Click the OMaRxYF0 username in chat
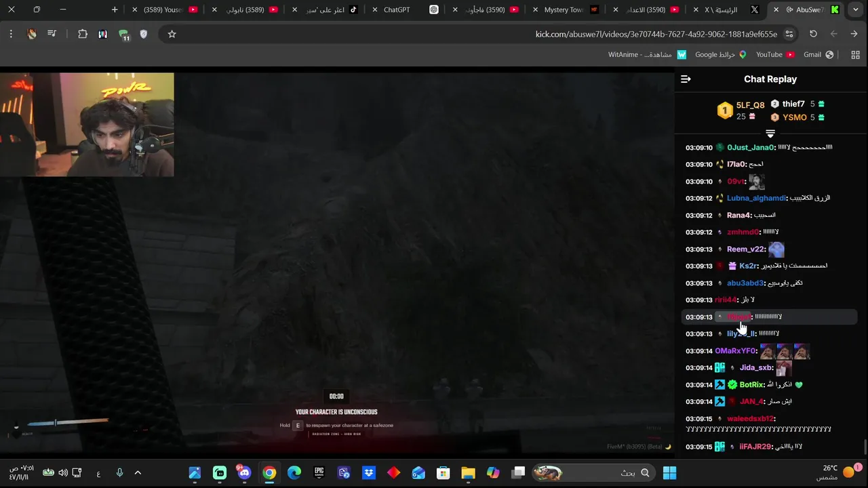Image resolution: width=868 pixels, height=488 pixels. coord(736,351)
